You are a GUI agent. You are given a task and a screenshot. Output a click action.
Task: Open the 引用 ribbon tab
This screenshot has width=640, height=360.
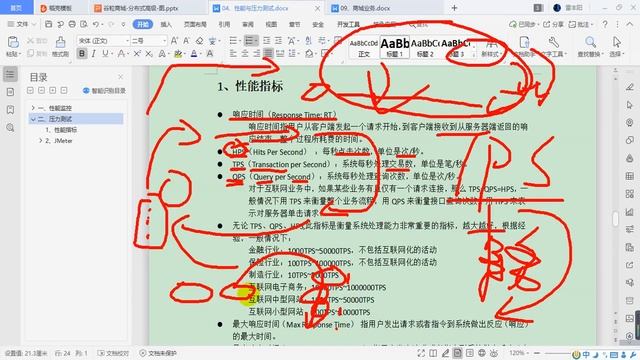[x=224, y=24]
